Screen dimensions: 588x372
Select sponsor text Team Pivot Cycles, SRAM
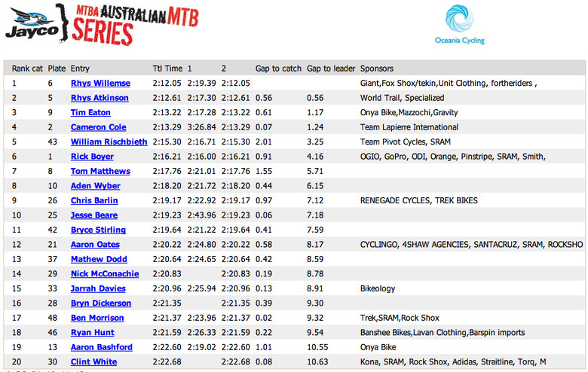tap(406, 142)
